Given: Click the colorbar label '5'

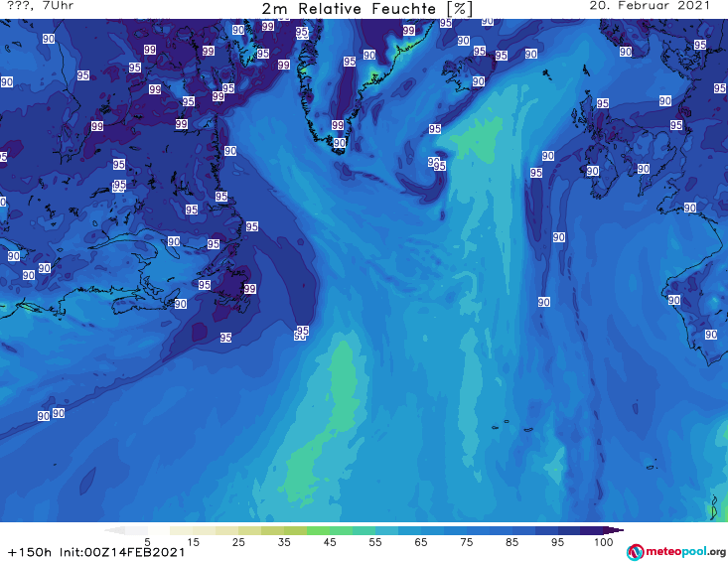Looking at the screenshot, I should coord(147,542).
